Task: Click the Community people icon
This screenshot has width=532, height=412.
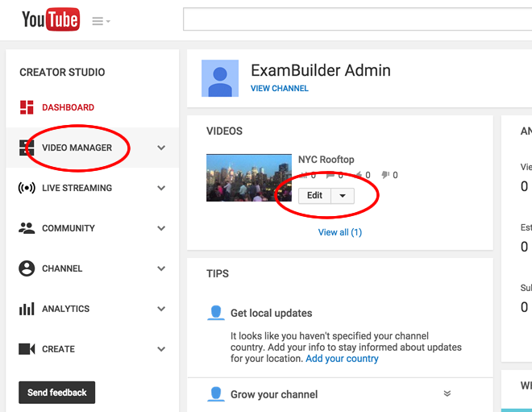Action: click(27, 228)
